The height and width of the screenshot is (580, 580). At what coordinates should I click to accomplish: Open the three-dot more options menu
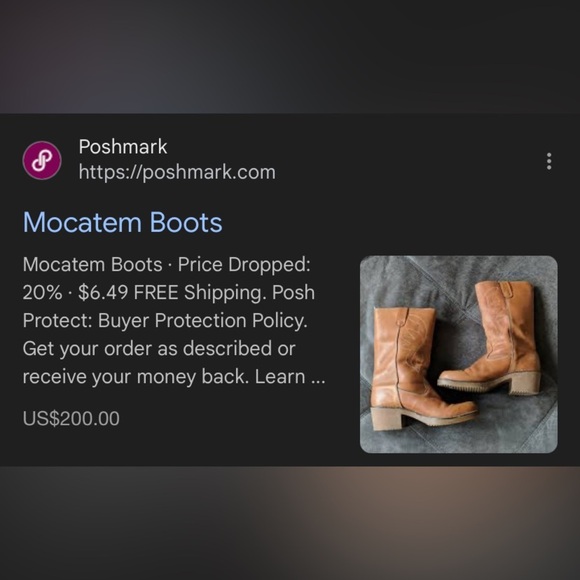coord(549,161)
